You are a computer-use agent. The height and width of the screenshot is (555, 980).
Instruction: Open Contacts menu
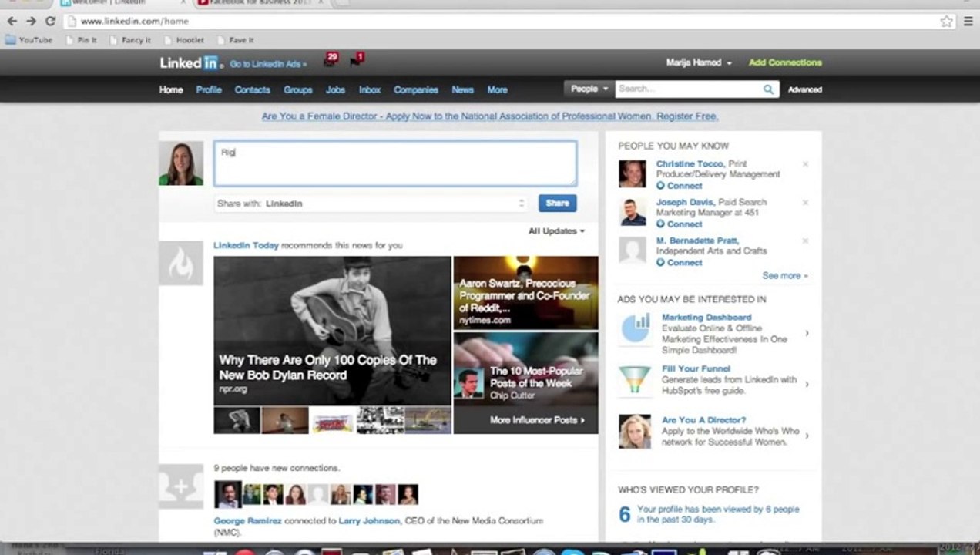252,89
